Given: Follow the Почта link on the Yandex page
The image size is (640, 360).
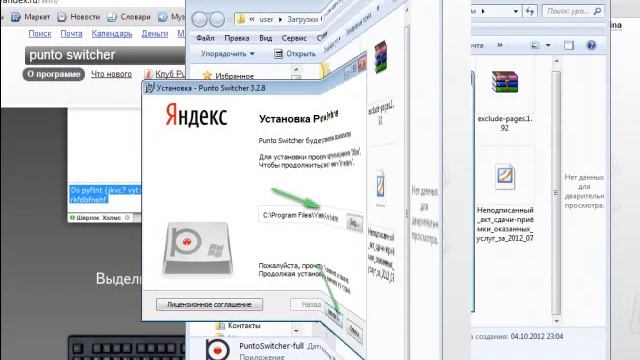Looking at the screenshot, I should tap(71, 33).
